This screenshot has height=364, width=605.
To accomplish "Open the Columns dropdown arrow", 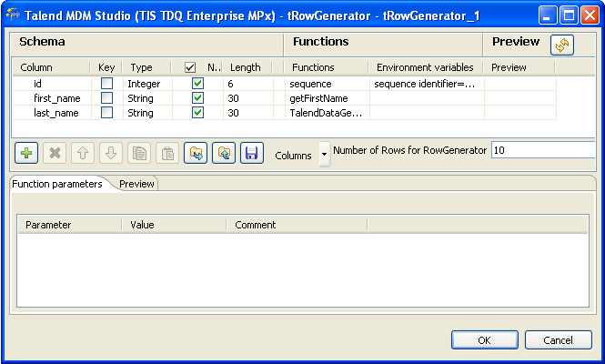I will pyautogui.click(x=324, y=155).
